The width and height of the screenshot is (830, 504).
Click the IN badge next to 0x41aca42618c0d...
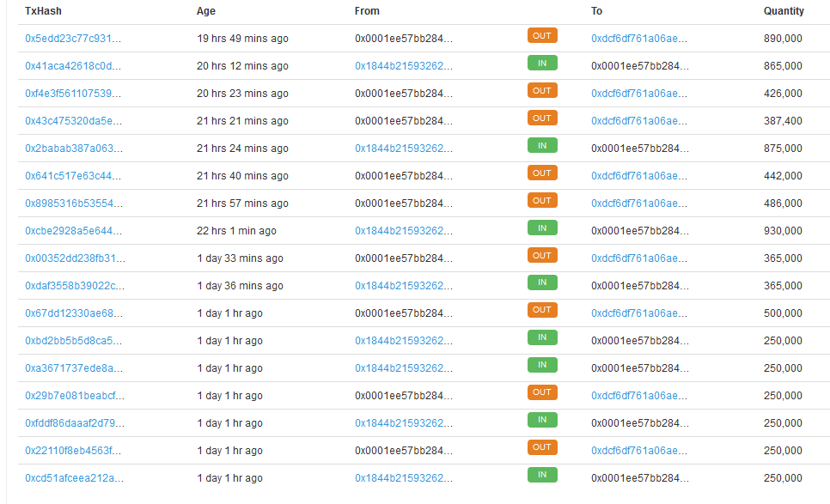click(542, 63)
